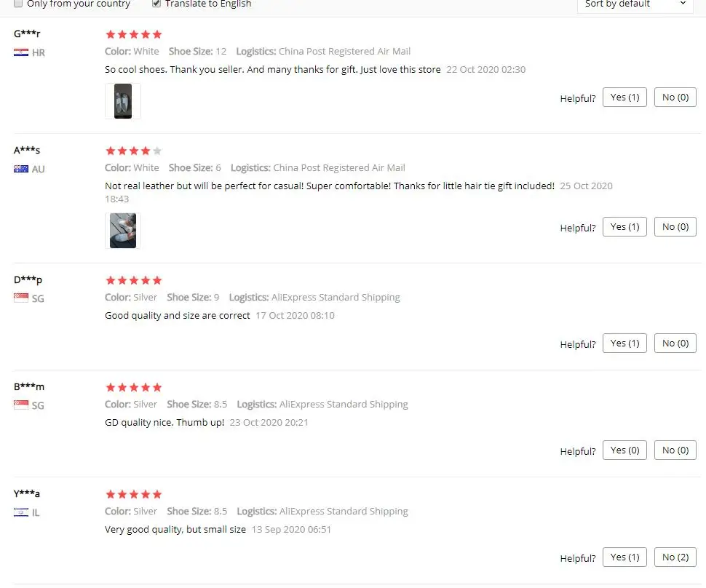The height and width of the screenshot is (588, 706).
Task: Click the Singapore flag under D***p
Action: tap(20, 298)
